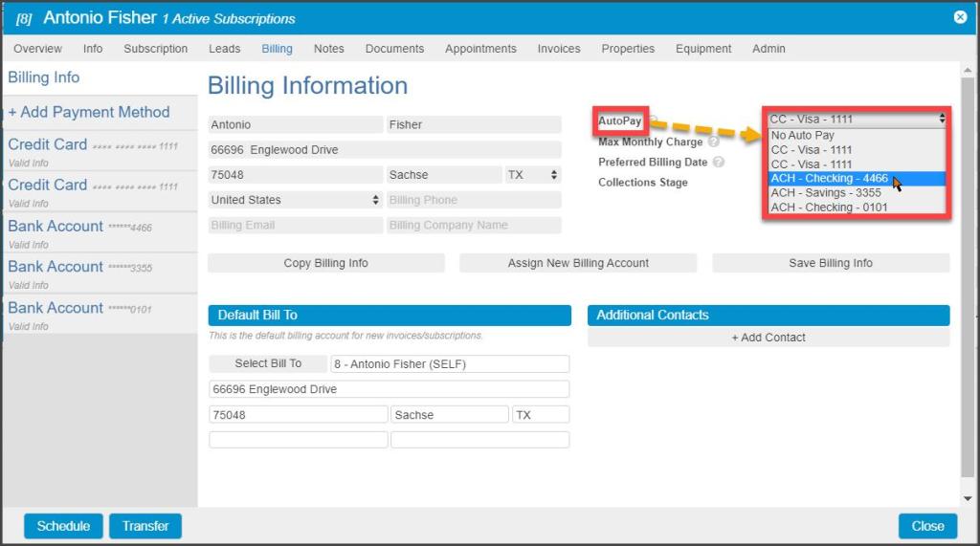
Task: Click scrollbar down arrow at bottom right
Action: coord(968,498)
